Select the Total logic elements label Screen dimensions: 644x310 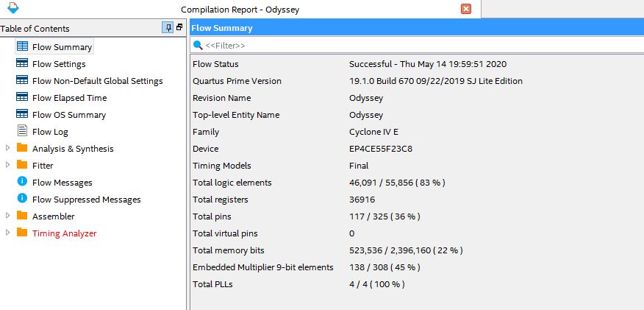[x=232, y=183]
